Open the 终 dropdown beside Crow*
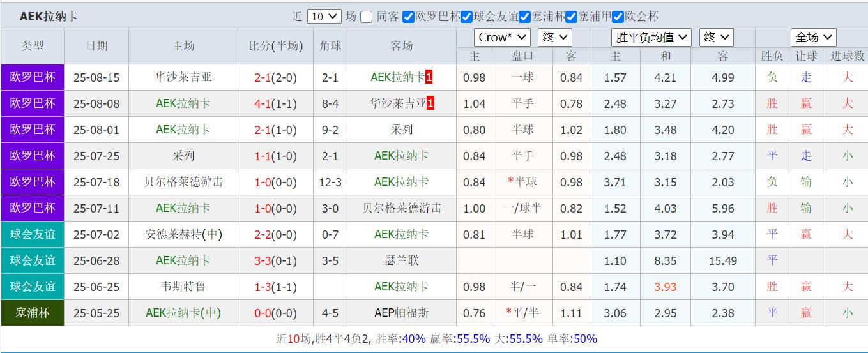Screen dimensions: 868x353 coord(554,38)
